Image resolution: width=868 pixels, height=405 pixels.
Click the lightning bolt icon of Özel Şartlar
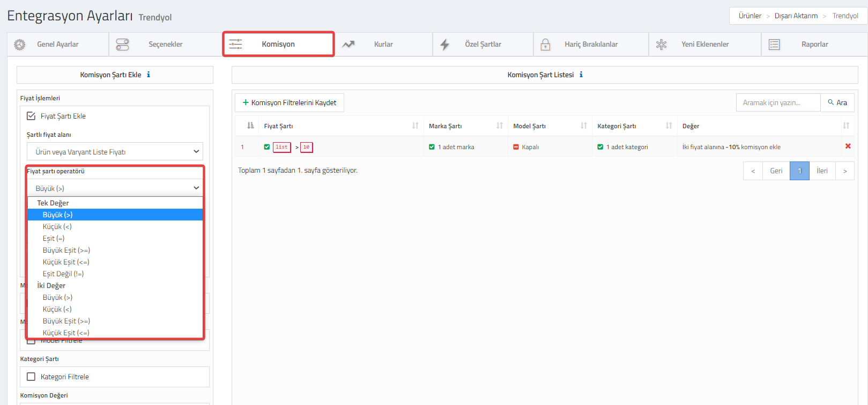point(445,45)
